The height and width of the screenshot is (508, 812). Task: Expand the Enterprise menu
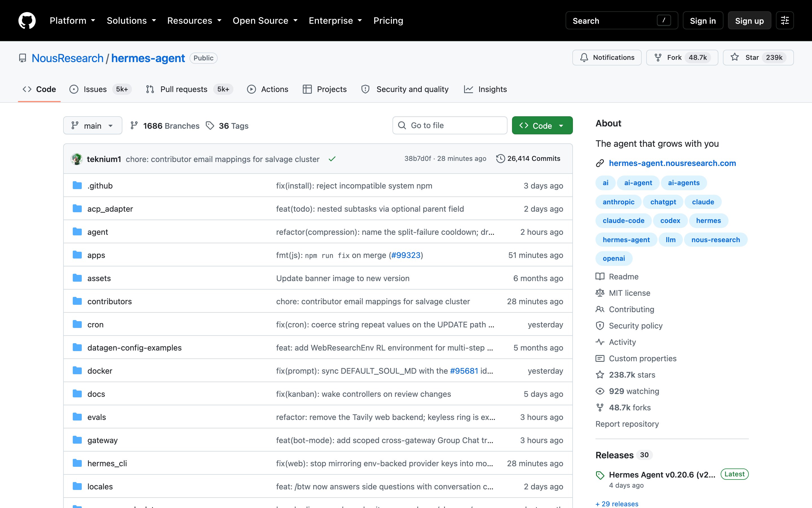pos(335,21)
